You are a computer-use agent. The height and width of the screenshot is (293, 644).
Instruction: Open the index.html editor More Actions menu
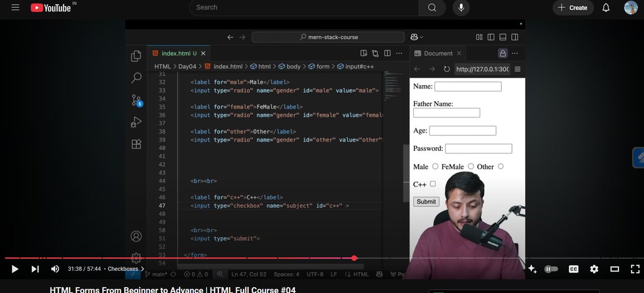click(399, 53)
